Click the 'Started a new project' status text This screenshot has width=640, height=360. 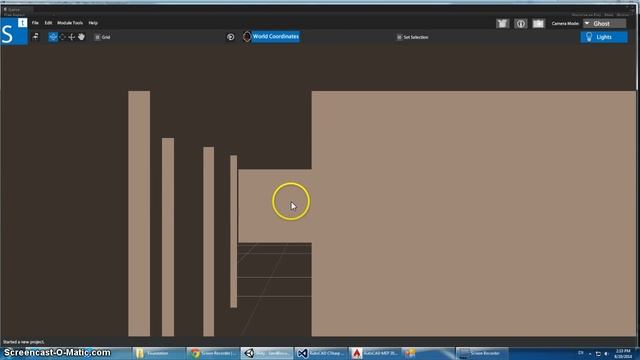coord(24,342)
